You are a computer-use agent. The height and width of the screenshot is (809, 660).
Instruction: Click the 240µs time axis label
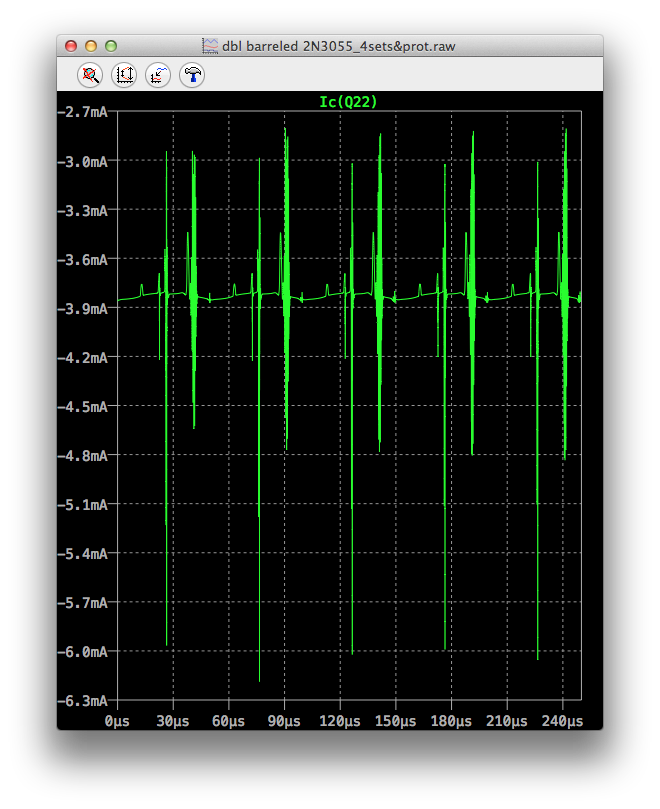point(562,721)
